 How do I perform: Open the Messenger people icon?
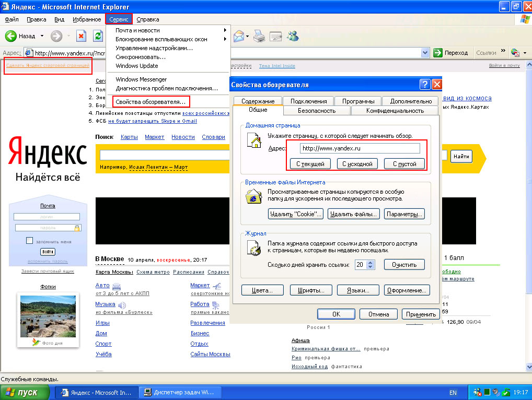tap(293, 36)
